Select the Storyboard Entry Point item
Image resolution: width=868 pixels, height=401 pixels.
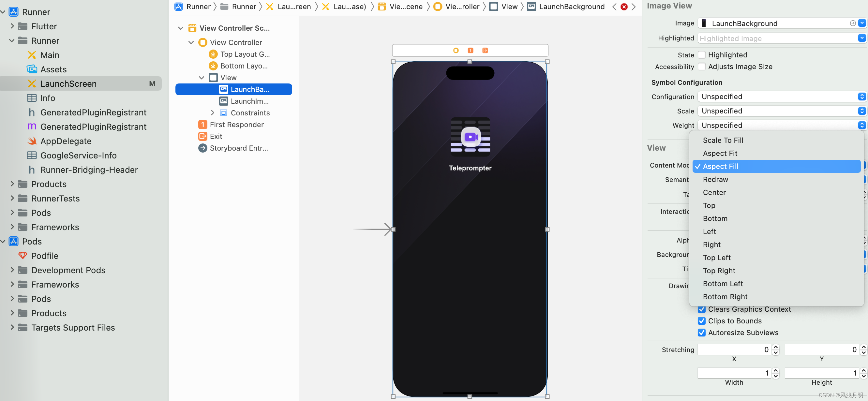pos(238,148)
